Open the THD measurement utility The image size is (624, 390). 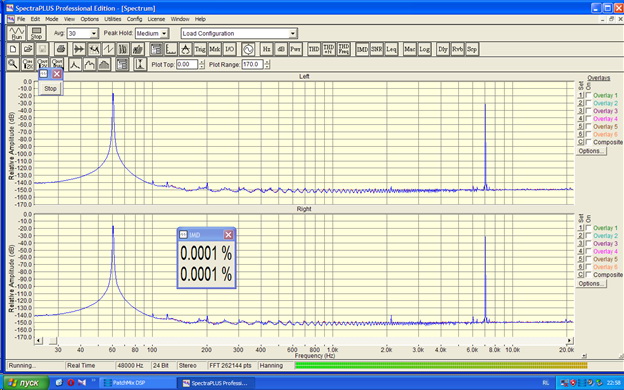(314, 49)
